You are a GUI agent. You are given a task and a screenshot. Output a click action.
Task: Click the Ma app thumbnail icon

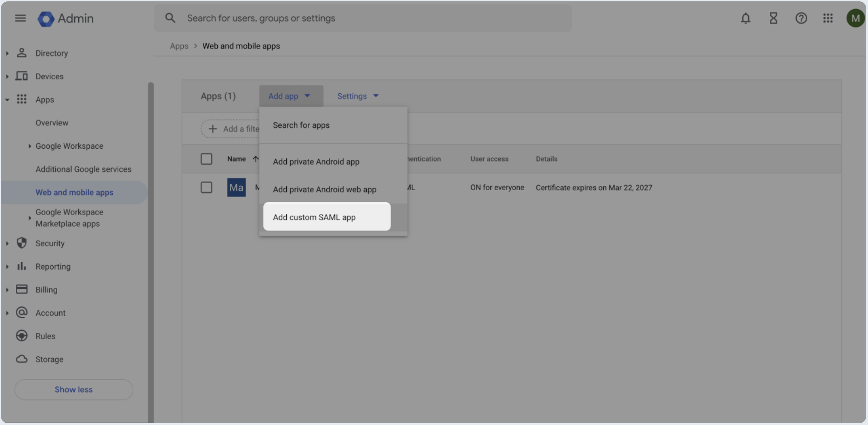tap(236, 187)
